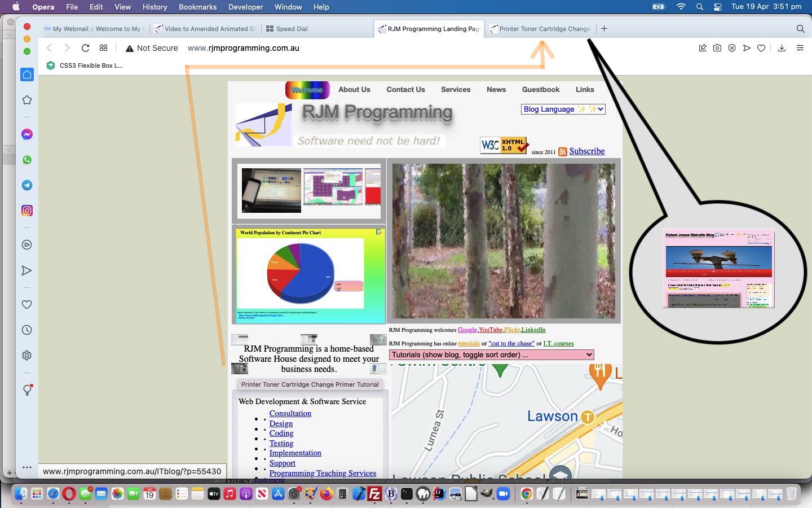This screenshot has height=508, width=812.
Task: Open the Pinboards icon in address bar
Action: point(703,48)
